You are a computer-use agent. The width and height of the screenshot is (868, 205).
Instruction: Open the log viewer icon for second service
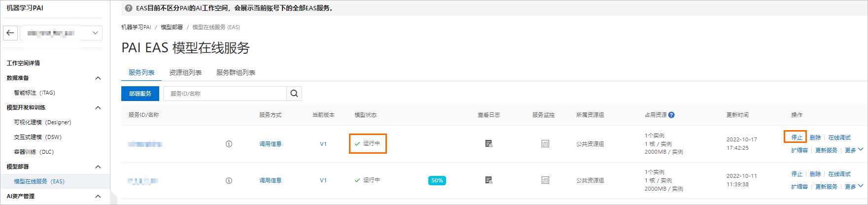point(488,180)
